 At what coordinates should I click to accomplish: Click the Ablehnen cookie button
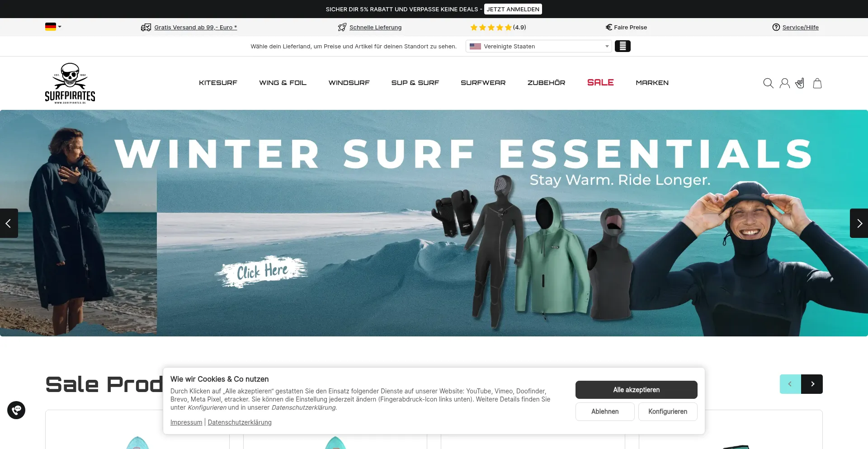[605, 411]
